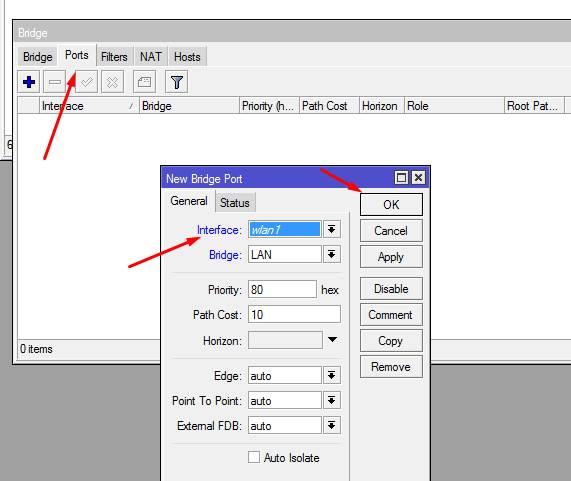Viewport: 571px width, 481px height.
Task: Expand the Interface dropdown arrow
Action: [x=331, y=229]
